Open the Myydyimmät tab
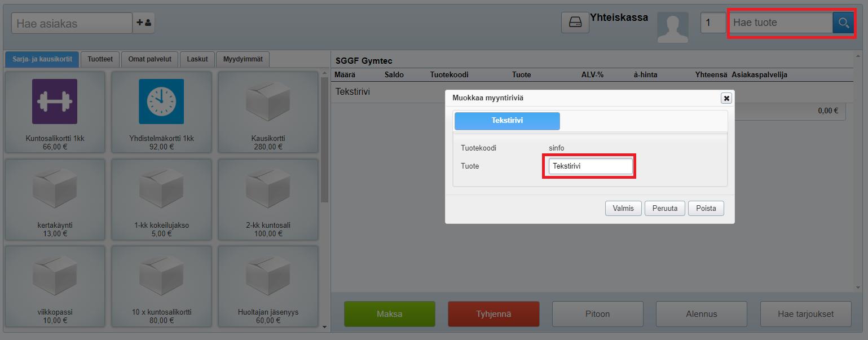Viewport: 868px width, 340px height. point(243,59)
